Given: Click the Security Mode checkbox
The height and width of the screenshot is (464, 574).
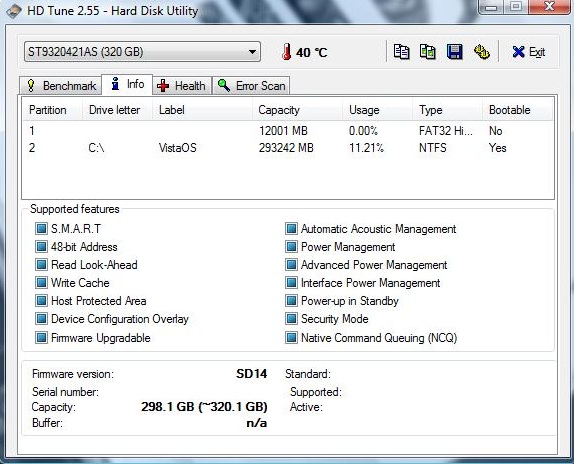Looking at the screenshot, I should coord(291,319).
